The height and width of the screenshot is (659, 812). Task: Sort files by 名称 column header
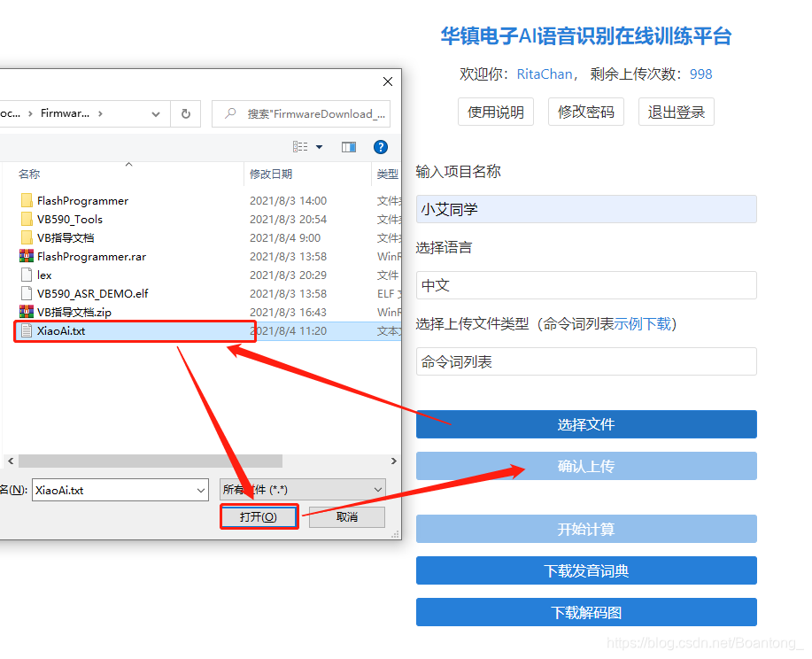click(x=29, y=174)
